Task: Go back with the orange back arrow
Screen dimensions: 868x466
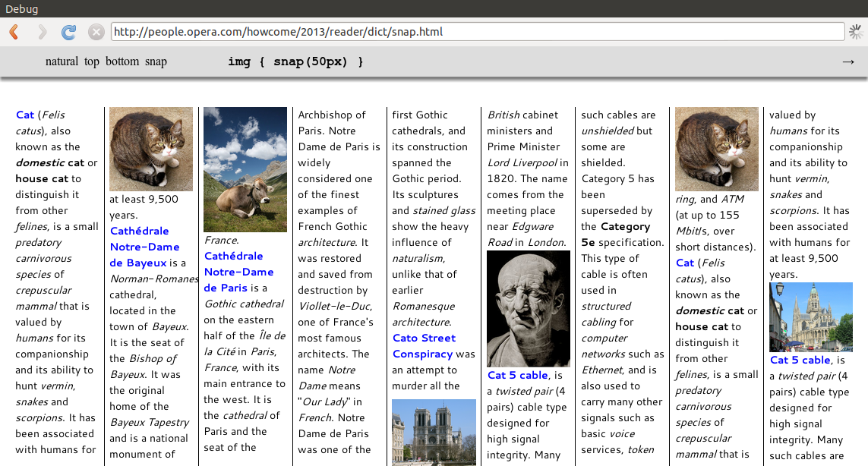Action: [14, 32]
